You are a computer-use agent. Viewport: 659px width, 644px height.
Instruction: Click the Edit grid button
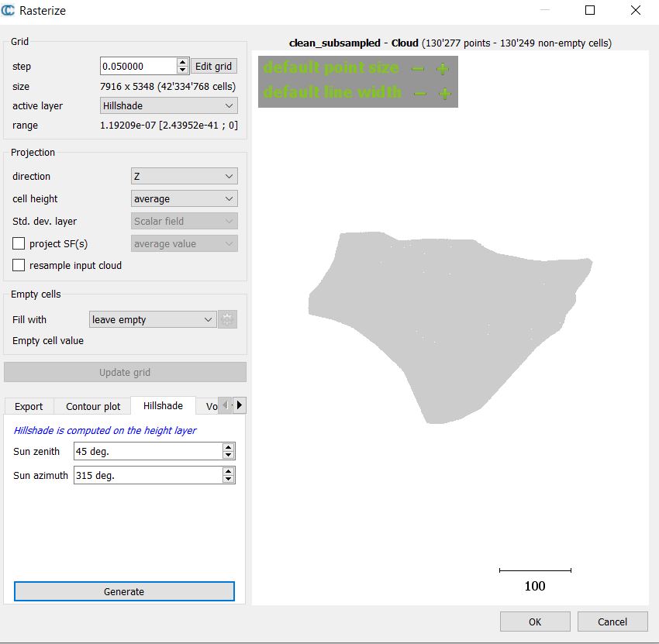(x=212, y=66)
